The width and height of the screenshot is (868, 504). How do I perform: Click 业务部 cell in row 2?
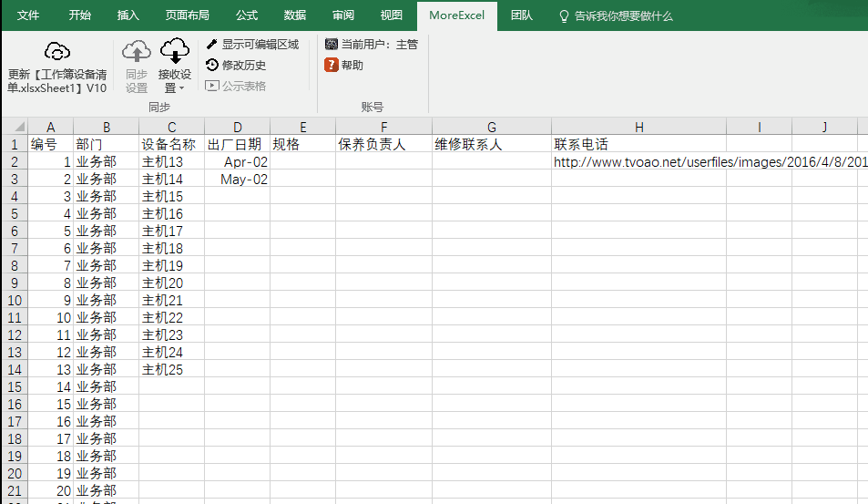point(107,161)
